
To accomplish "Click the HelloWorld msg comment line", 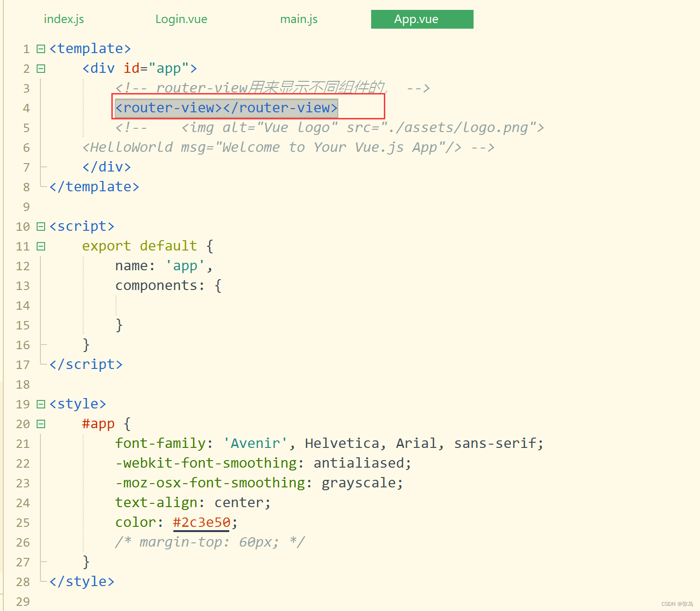I will click(288, 148).
